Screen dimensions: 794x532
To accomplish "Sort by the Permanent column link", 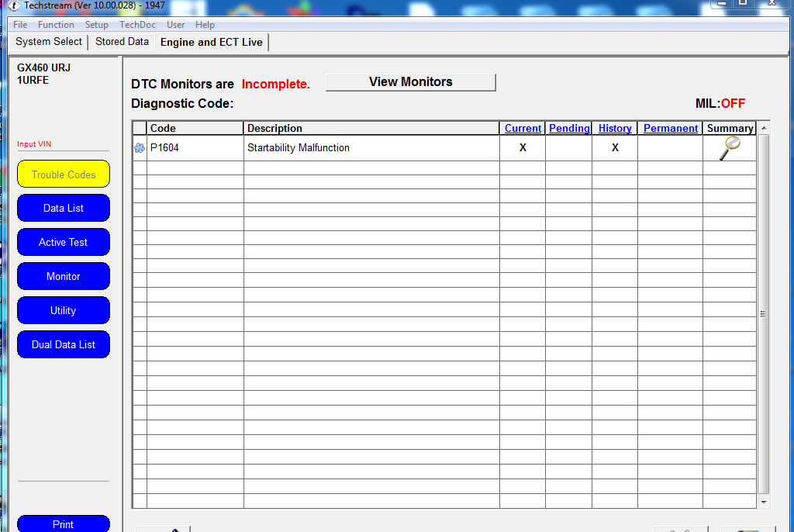I will (671, 128).
